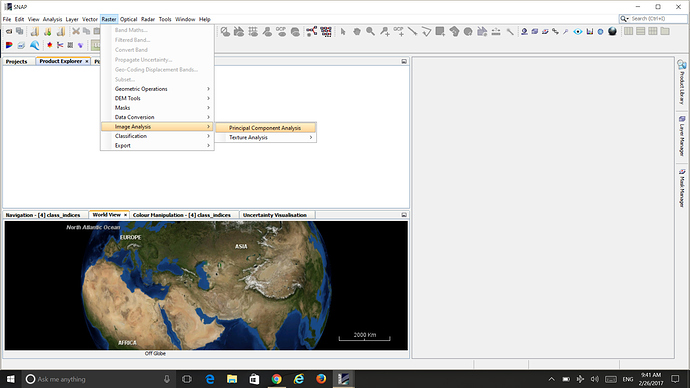This screenshot has height=388, width=690.
Task: Expand the Export submenu
Action: (158, 146)
